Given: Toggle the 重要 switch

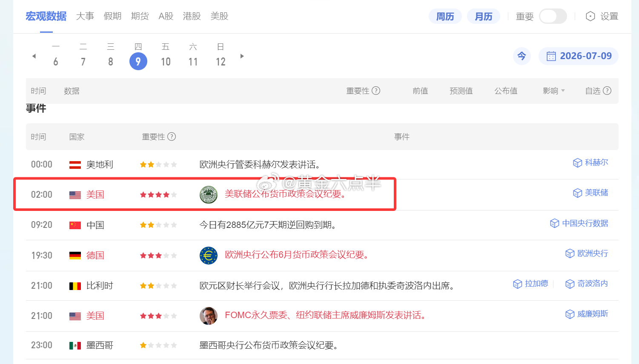Looking at the screenshot, I should point(553,17).
